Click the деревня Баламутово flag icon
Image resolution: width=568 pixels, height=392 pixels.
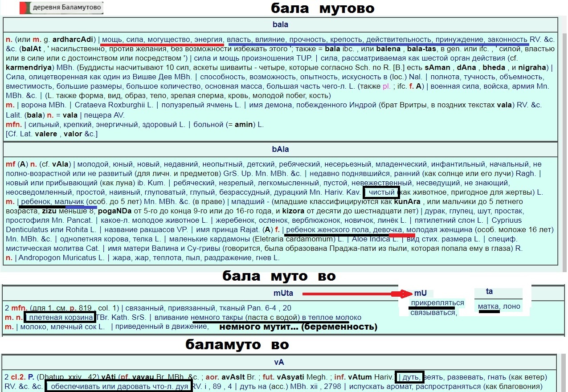tap(25, 8)
